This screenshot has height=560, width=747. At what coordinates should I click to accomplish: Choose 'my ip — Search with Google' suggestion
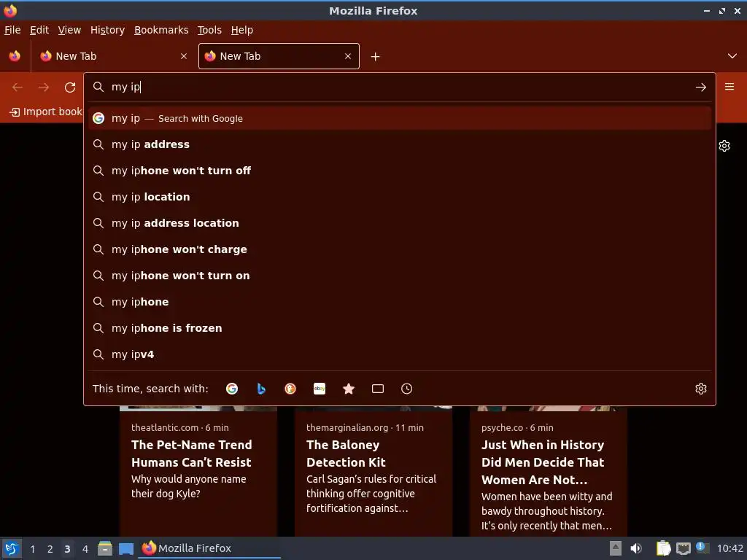(400, 119)
